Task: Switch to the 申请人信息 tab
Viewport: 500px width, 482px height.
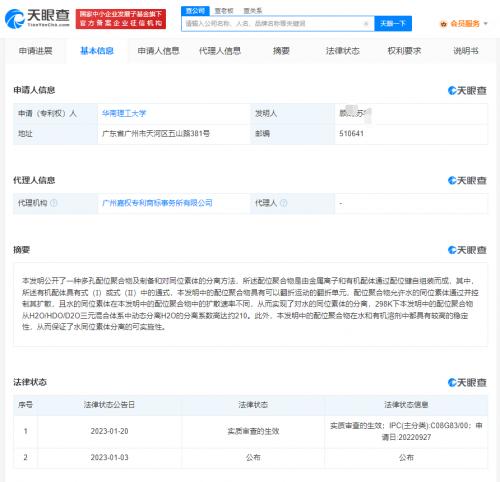Action: (159, 51)
